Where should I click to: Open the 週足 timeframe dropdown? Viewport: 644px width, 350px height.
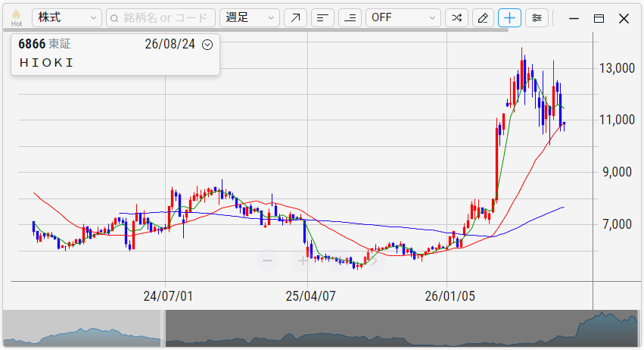point(250,17)
